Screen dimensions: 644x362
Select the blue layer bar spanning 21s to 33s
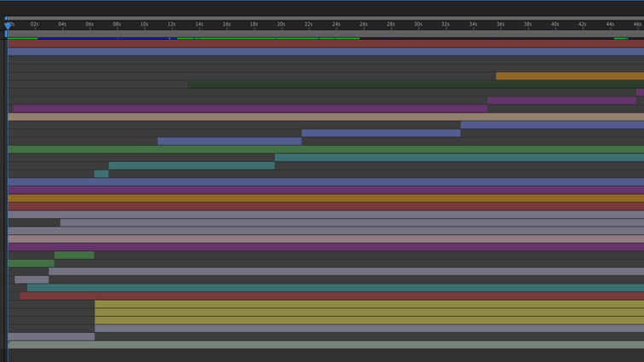point(381,133)
